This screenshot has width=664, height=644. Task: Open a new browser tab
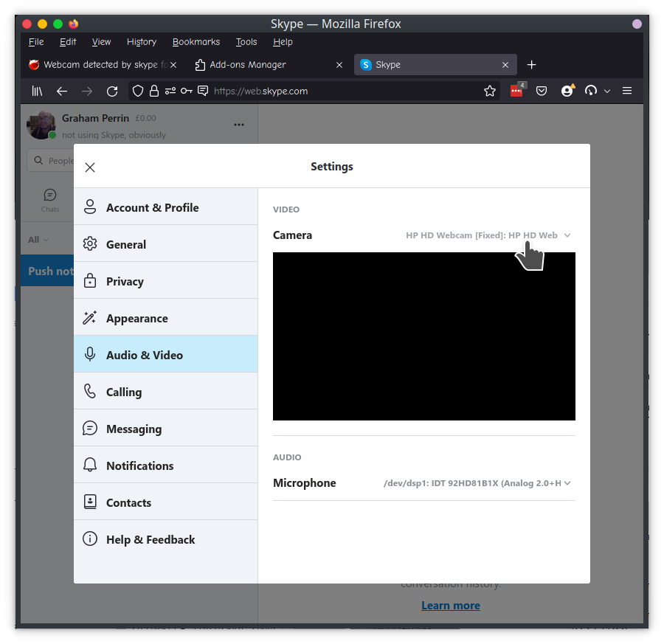[x=531, y=65]
